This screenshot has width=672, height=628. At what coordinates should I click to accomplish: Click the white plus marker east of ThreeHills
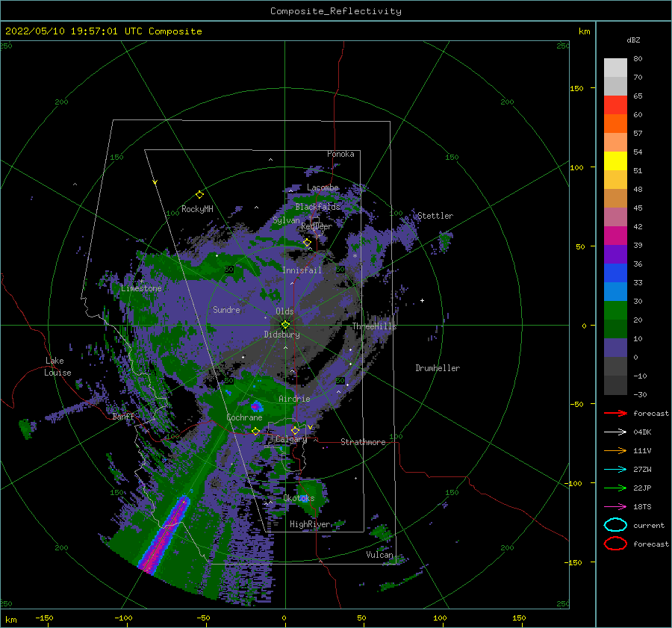[x=422, y=300]
